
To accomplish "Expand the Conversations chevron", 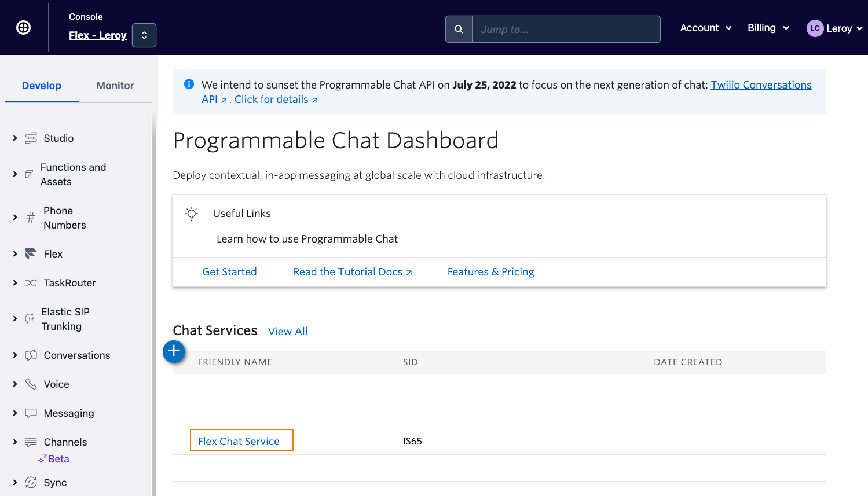I will click(x=15, y=355).
